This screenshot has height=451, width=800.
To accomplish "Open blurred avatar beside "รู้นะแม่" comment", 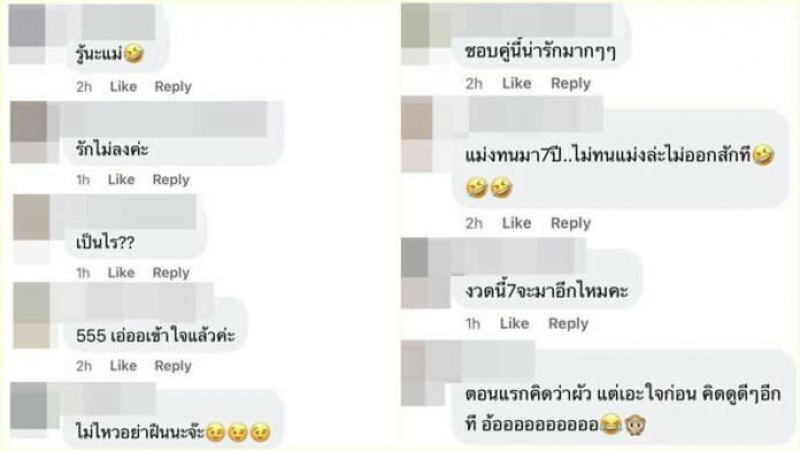I will point(28,34).
